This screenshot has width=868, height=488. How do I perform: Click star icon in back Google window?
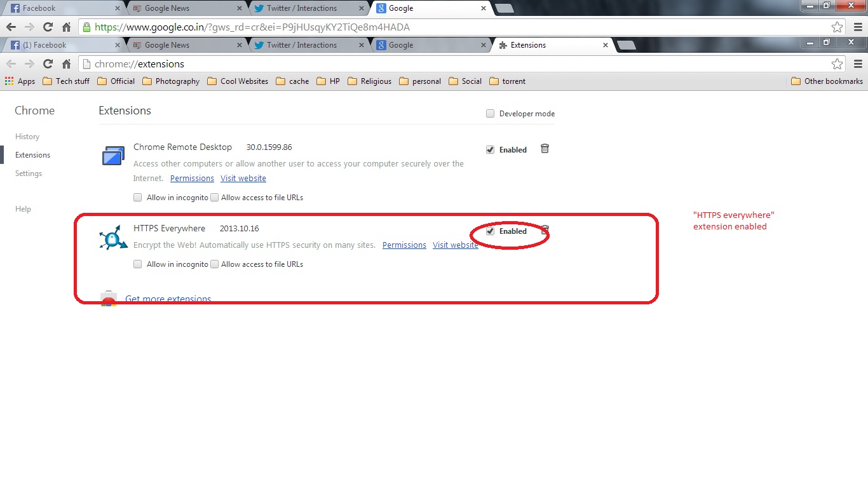point(837,27)
